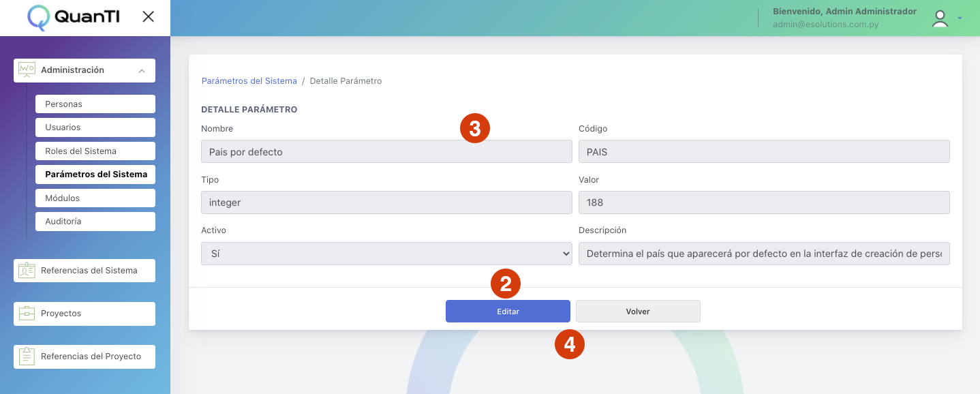Click the QuanTI logo
980x394 pixels.
tap(74, 18)
